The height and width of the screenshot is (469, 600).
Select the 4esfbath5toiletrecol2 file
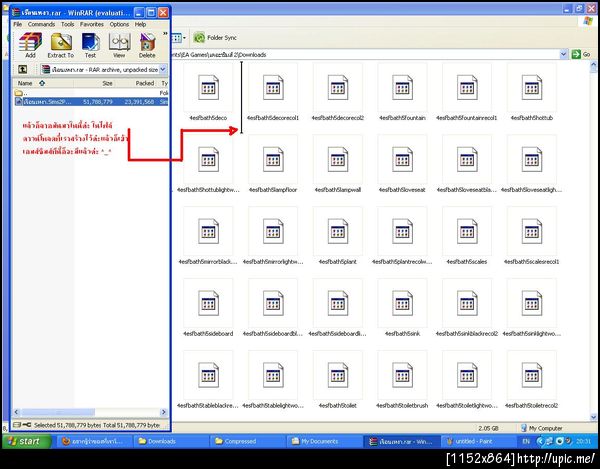point(532,379)
